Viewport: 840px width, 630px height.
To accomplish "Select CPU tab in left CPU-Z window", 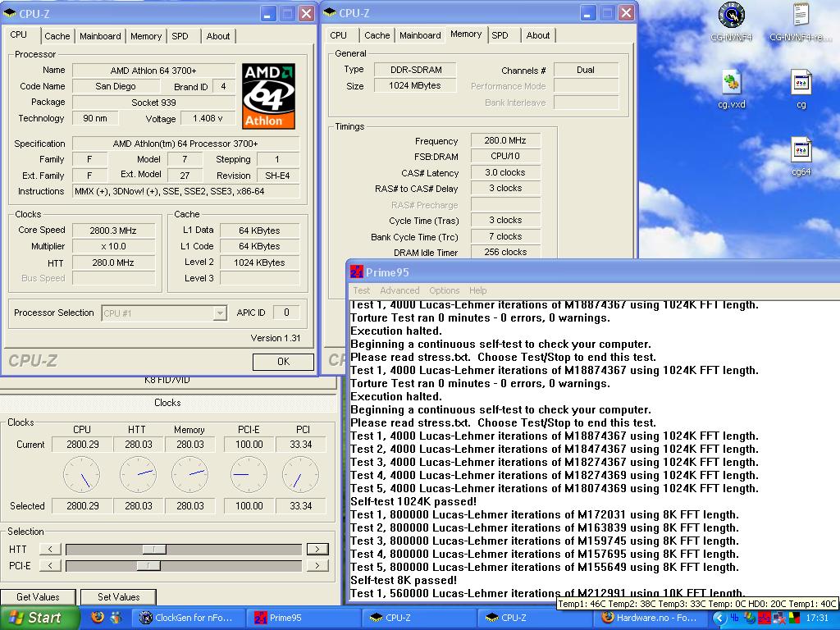I will pyautogui.click(x=18, y=34).
